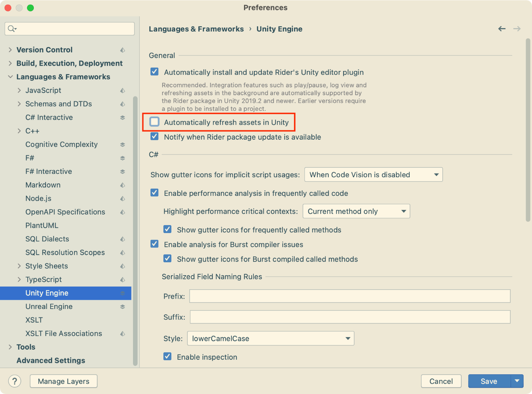Click layer icon beside TypeScript
Screen dimensions: 532x394
(x=122, y=280)
